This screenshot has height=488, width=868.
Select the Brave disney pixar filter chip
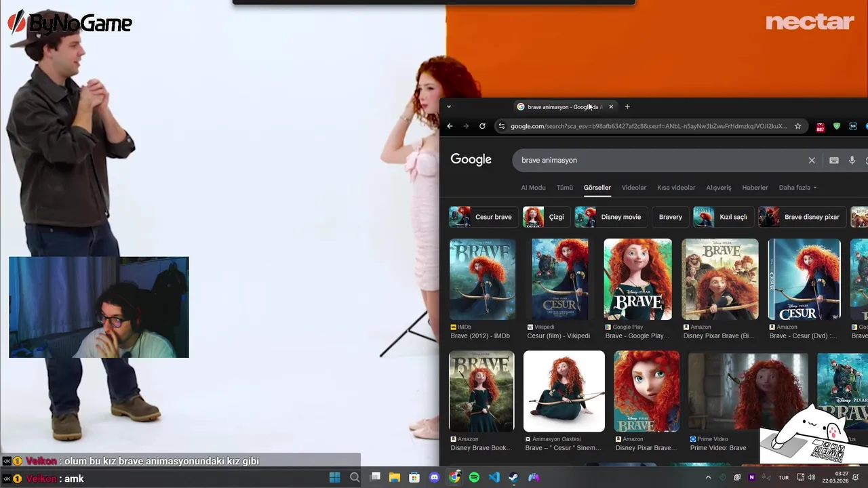tap(802, 217)
